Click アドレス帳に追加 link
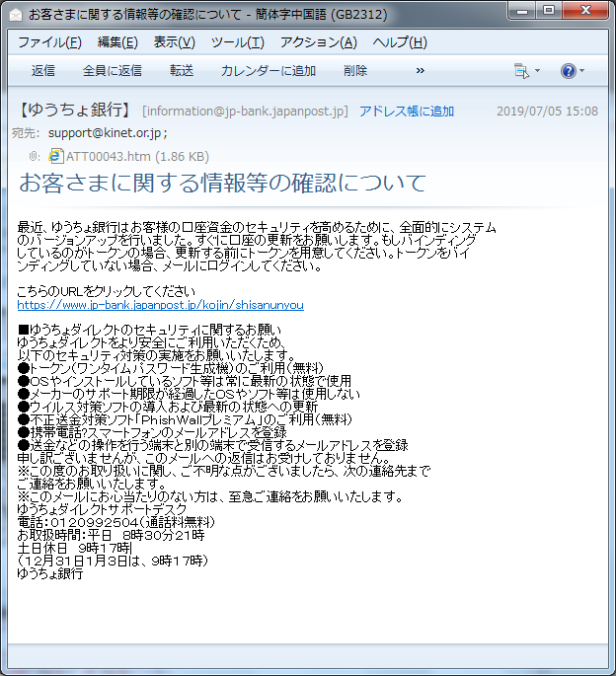Image resolution: width=616 pixels, height=676 pixels. (x=407, y=112)
